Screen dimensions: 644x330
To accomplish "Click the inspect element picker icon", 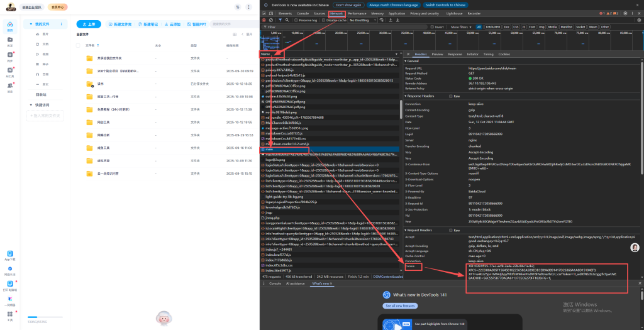I will [x=264, y=13].
